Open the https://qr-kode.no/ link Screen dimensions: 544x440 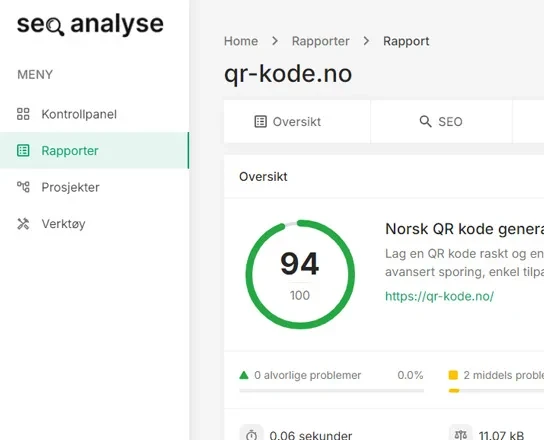(x=439, y=296)
